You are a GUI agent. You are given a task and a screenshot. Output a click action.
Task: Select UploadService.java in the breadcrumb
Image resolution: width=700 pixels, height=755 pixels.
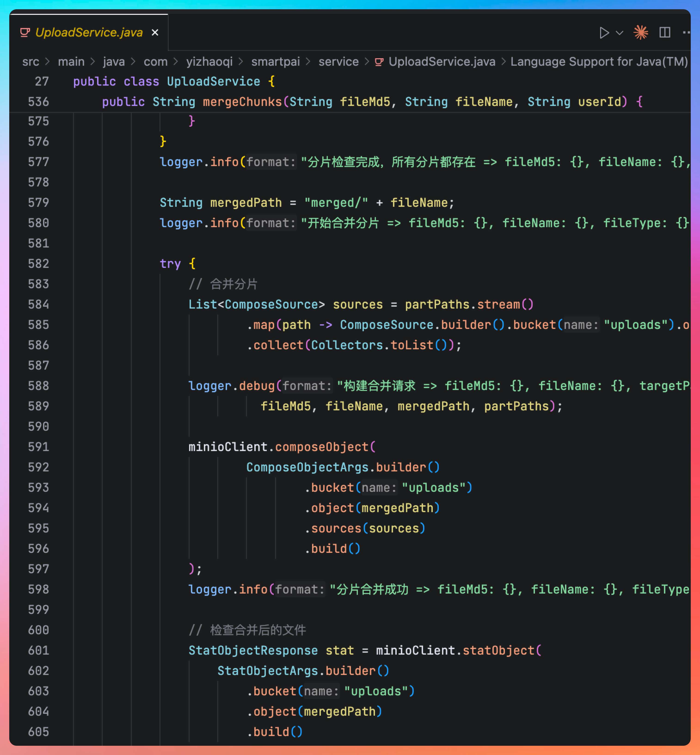(442, 62)
